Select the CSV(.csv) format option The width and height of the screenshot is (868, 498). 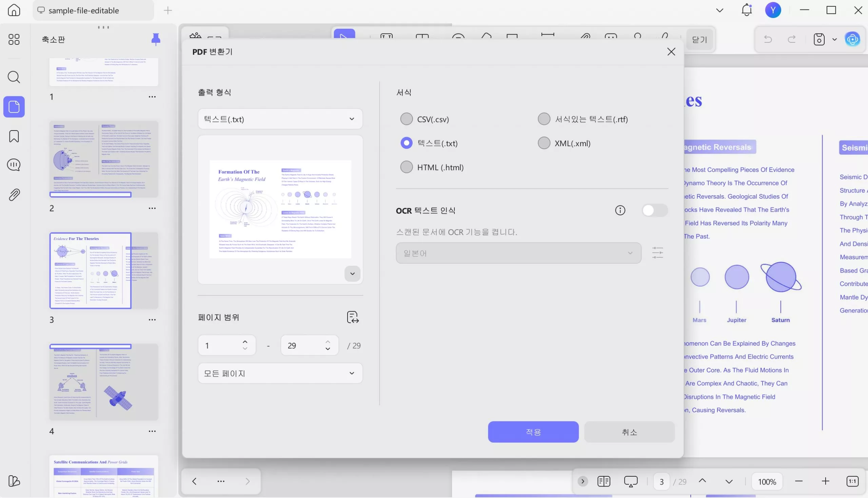tap(406, 119)
